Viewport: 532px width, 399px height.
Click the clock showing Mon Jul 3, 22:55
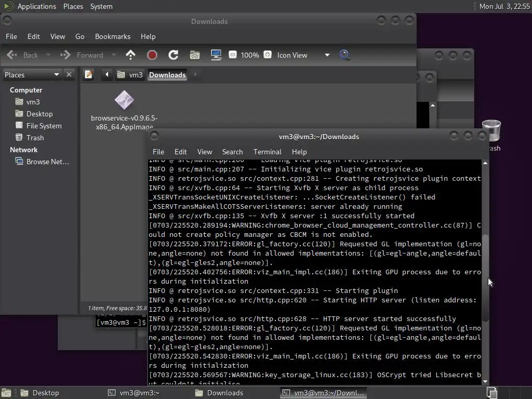(504, 6)
